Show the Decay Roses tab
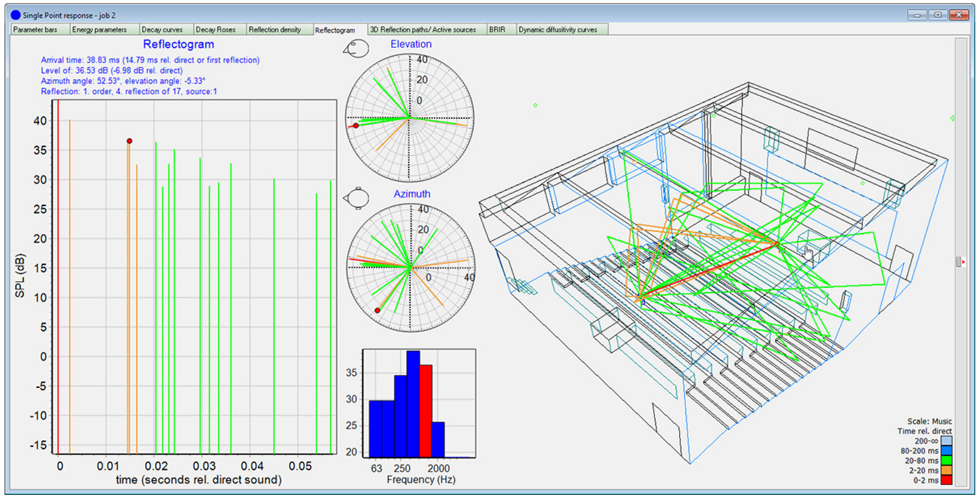Viewport: 980px width, 503px height. coord(216,30)
